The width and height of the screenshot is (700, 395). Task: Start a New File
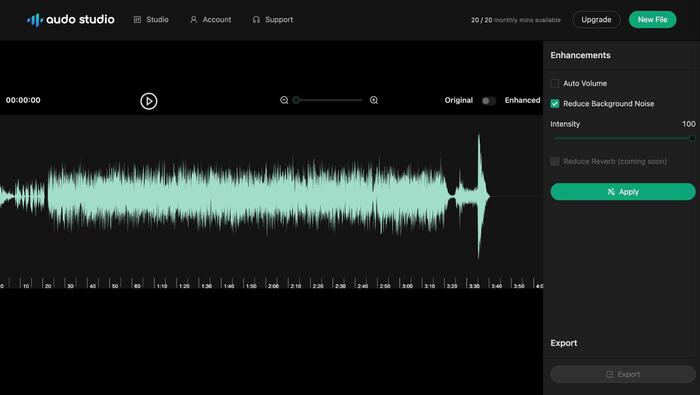[x=652, y=20]
